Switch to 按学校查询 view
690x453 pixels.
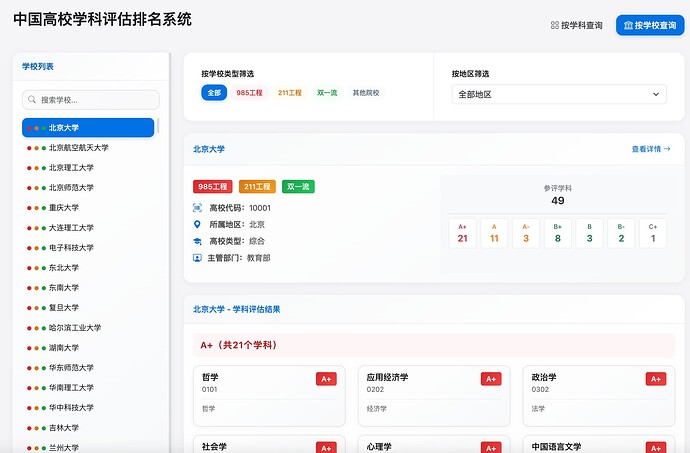coord(650,26)
